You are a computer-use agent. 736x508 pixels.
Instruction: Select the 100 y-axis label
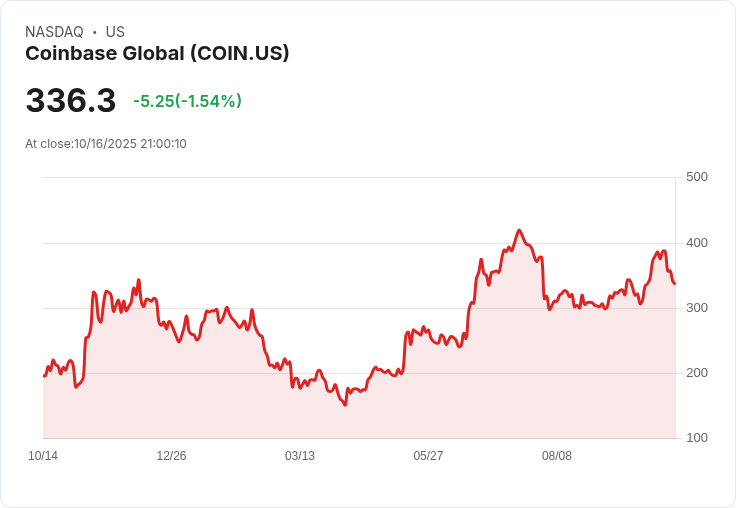(697, 438)
